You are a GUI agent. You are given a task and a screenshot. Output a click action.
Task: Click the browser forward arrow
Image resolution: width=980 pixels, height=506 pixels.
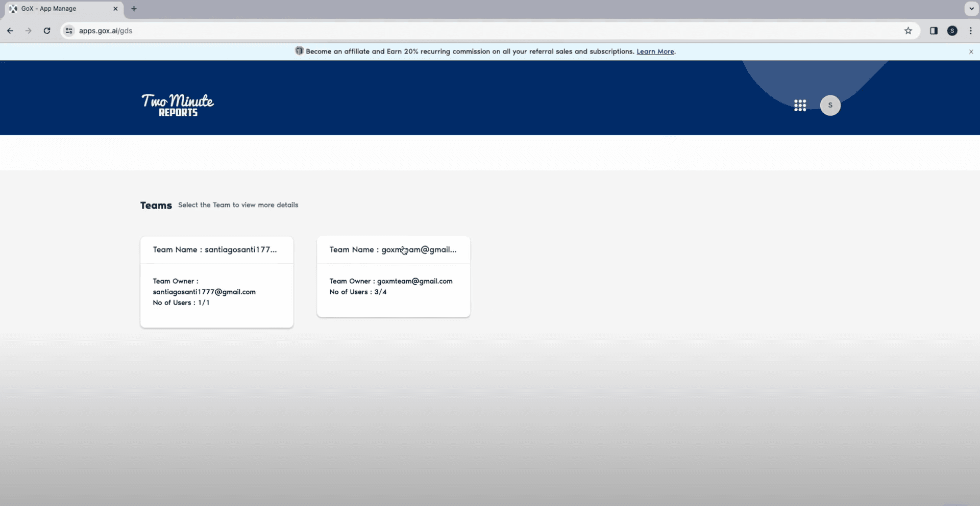click(29, 31)
